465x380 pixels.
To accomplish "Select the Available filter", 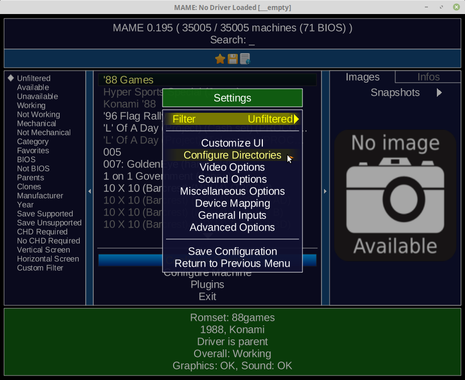I will click(x=33, y=87).
